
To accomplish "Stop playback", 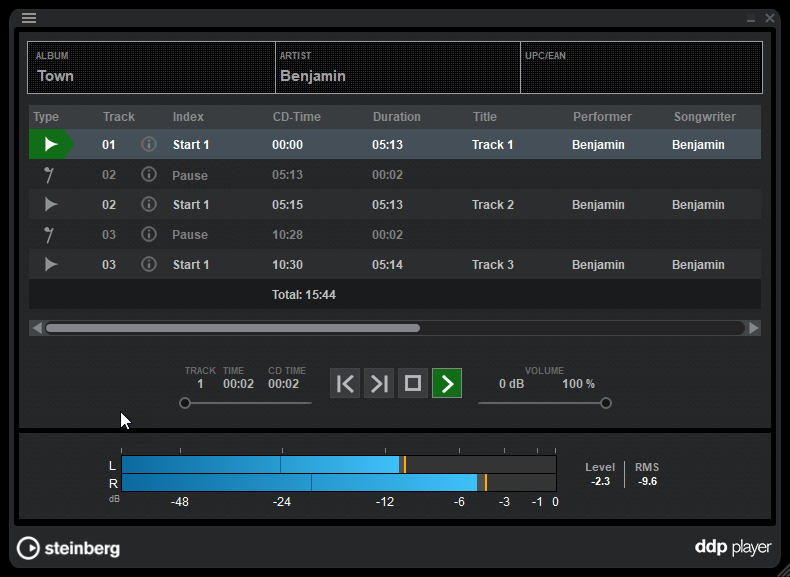I will pyautogui.click(x=413, y=383).
